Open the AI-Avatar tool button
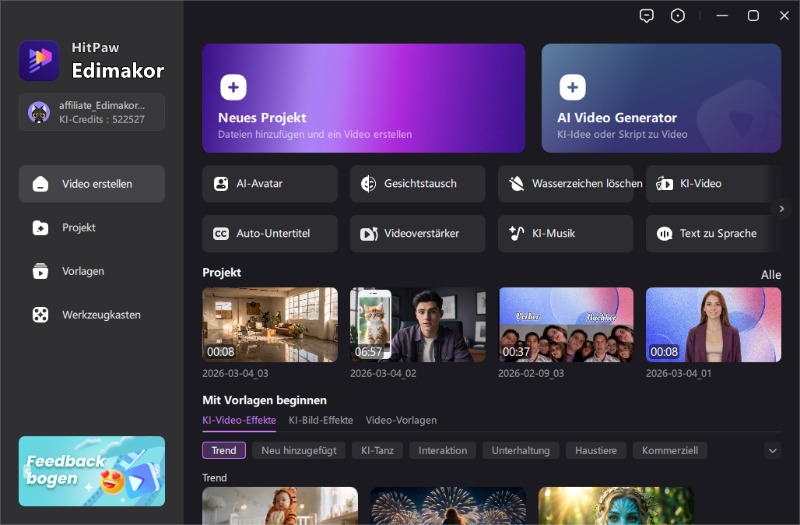Viewport: 800px width, 525px height. click(x=270, y=184)
